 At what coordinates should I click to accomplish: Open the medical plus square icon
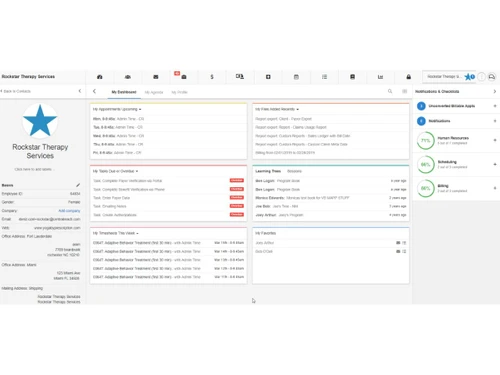point(268,77)
